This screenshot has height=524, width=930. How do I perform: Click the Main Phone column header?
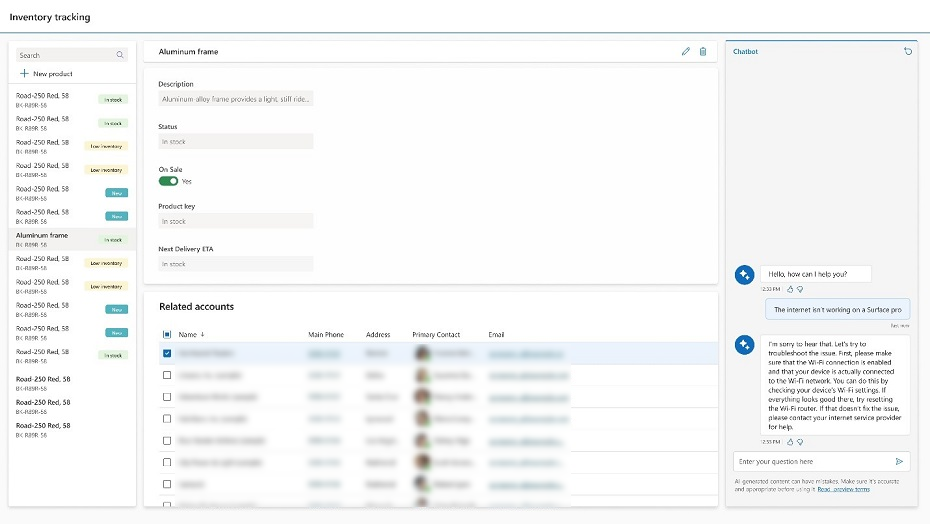pos(326,335)
